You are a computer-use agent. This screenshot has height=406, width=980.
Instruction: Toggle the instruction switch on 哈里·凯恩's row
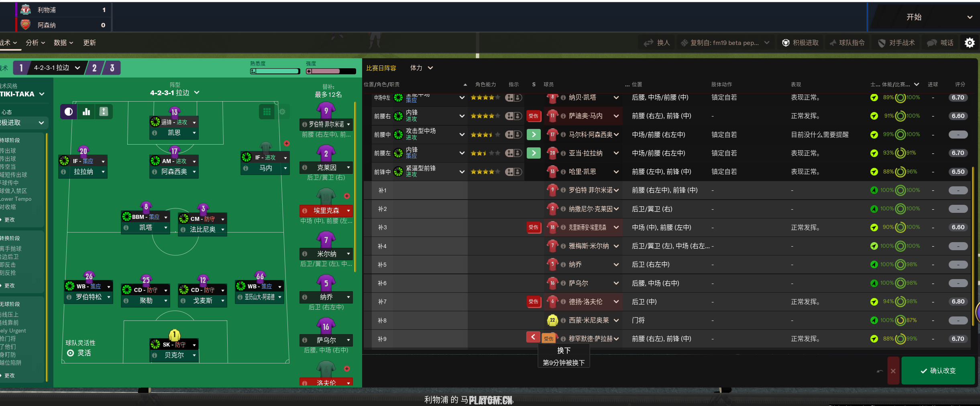tap(513, 172)
